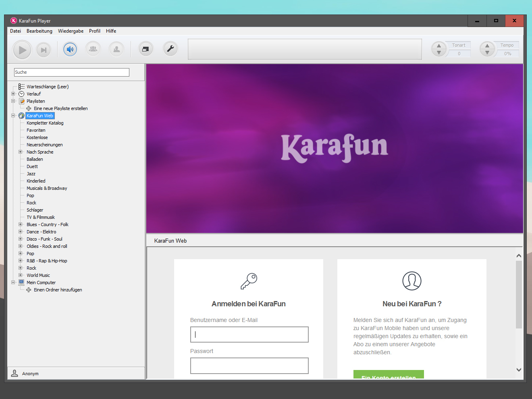This screenshot has height=399, width=532.
Task: Click Einen Ordner hinzufügen
Action: coord(58,290)
